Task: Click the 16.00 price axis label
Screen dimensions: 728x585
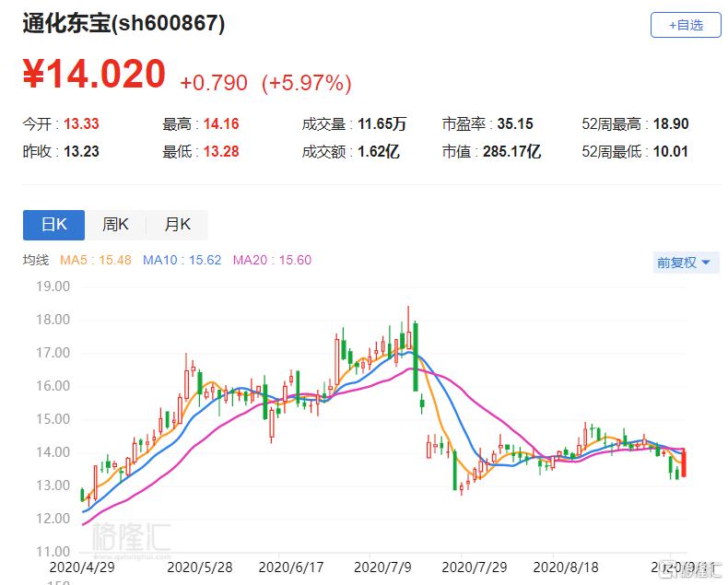Action: pos(53,386)
